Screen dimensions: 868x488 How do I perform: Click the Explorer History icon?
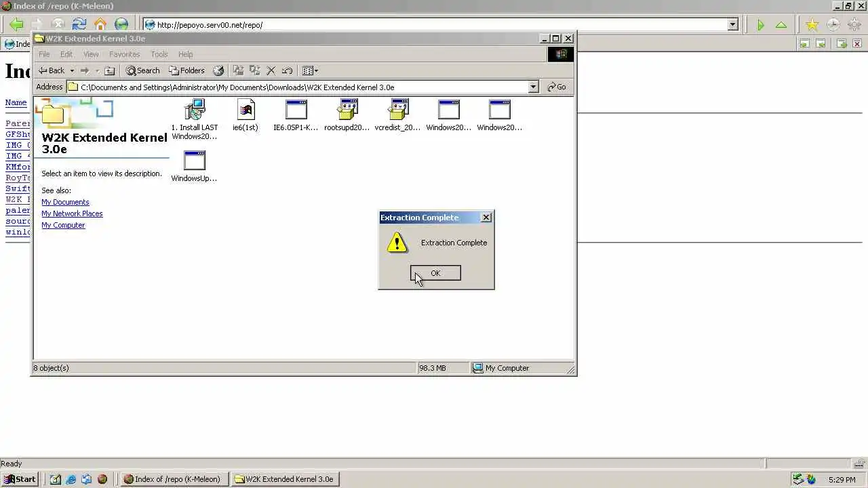click(x=218, y=70)
